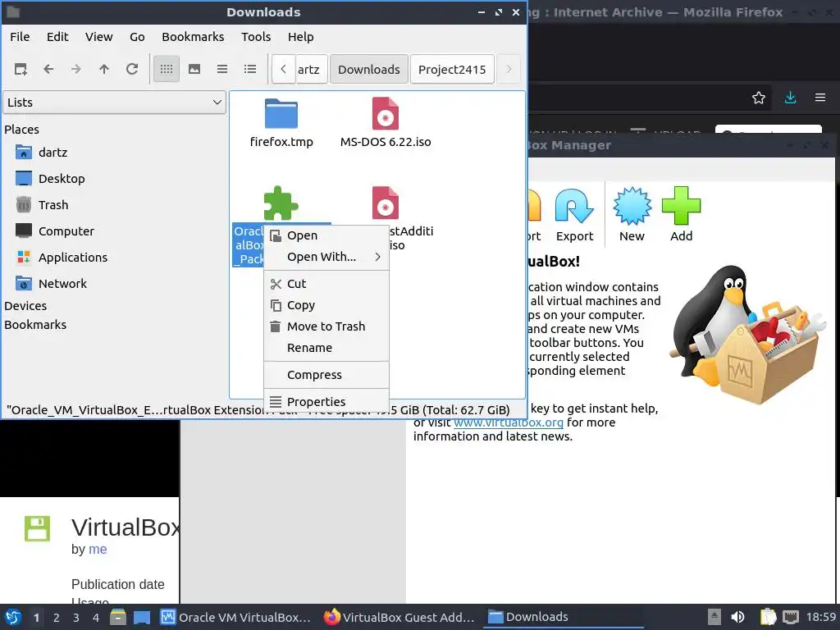Click the Downloads path button
This screenshot has width=840, height=630.
[369, 70]
